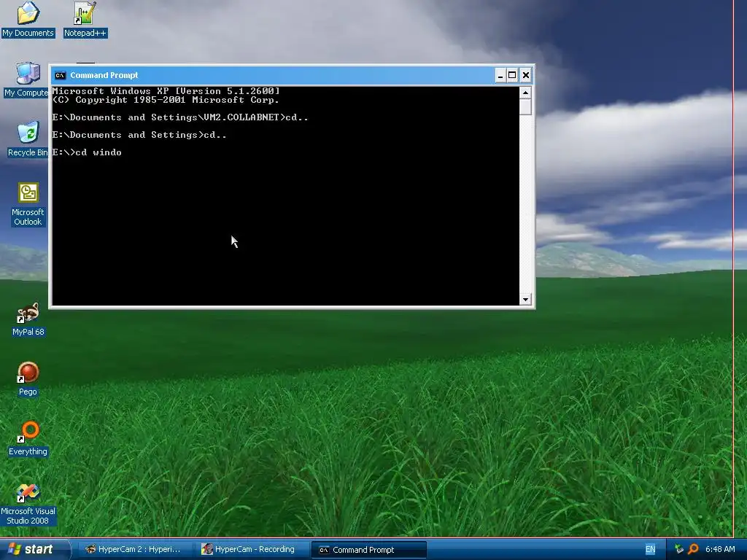Open My Documents desktop icon
Screen dimensions: 747x560
coord(28,19)
